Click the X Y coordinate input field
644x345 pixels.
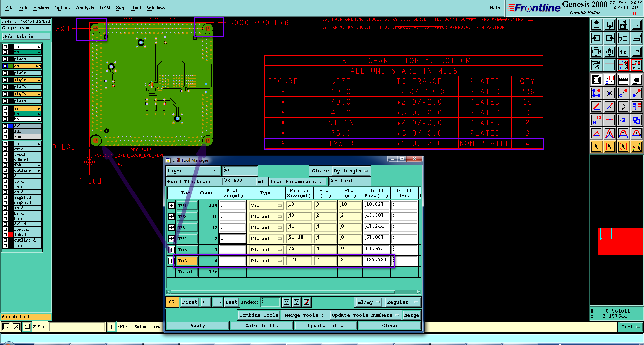coord(77,327)
